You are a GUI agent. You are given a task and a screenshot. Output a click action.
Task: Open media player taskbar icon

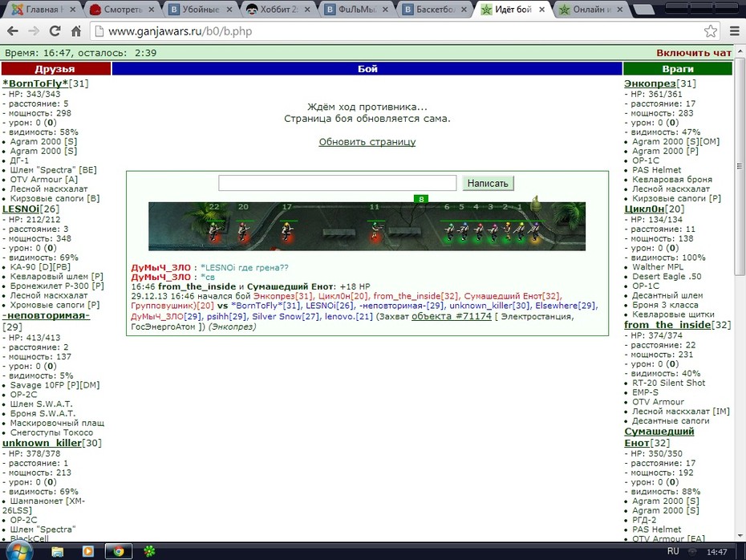[x=88, y=551]
